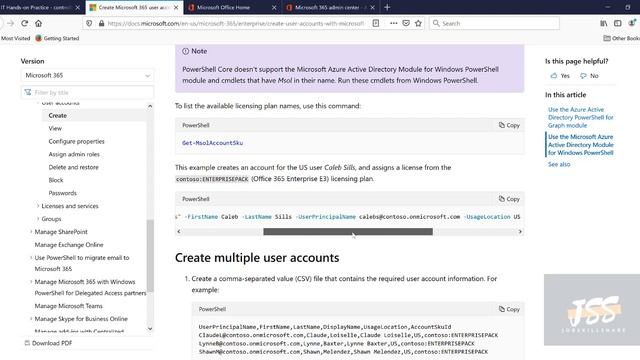Image resolution: width=640 pixels, height=360 pixels.
Task: Jump to the See also section
Action: 559,164
